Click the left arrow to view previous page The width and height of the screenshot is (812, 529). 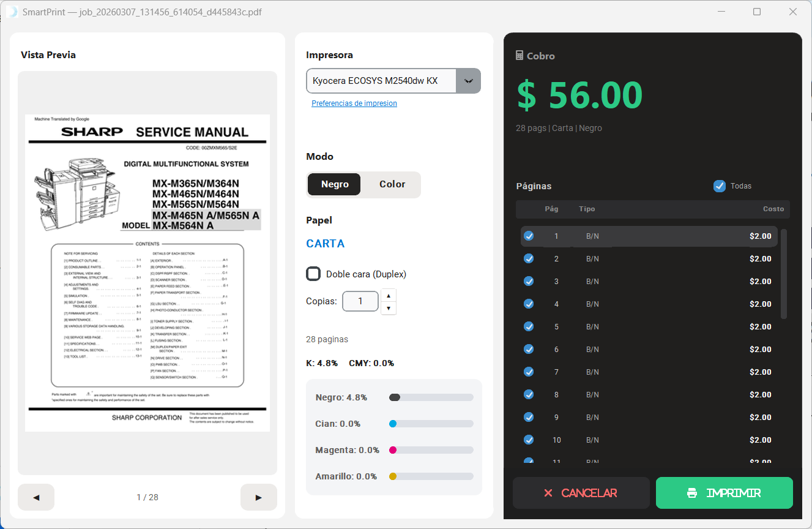pos(35,497)
